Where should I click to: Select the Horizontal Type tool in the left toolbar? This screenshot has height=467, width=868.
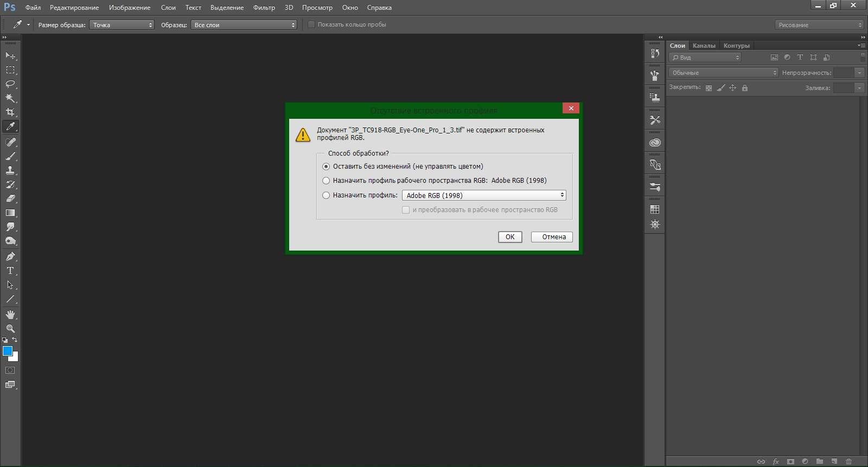[x=10, y=271]
